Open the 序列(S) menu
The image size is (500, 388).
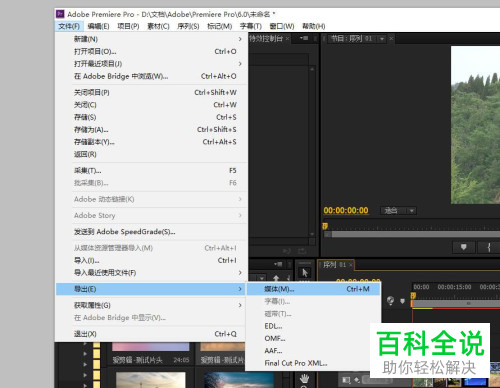188,26
